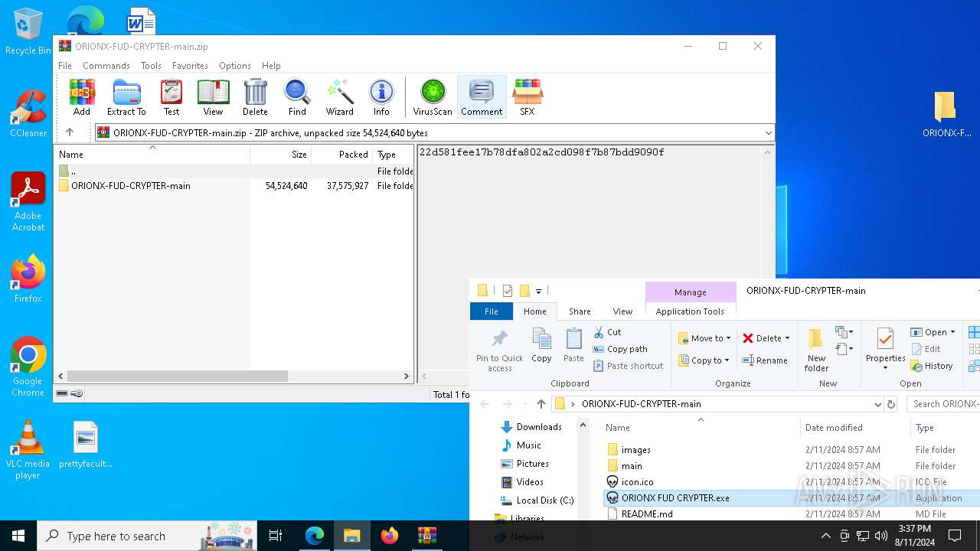The image size is (980, 551).
Task: Open the Application Tools tab
Action: (x=690, y=311)
